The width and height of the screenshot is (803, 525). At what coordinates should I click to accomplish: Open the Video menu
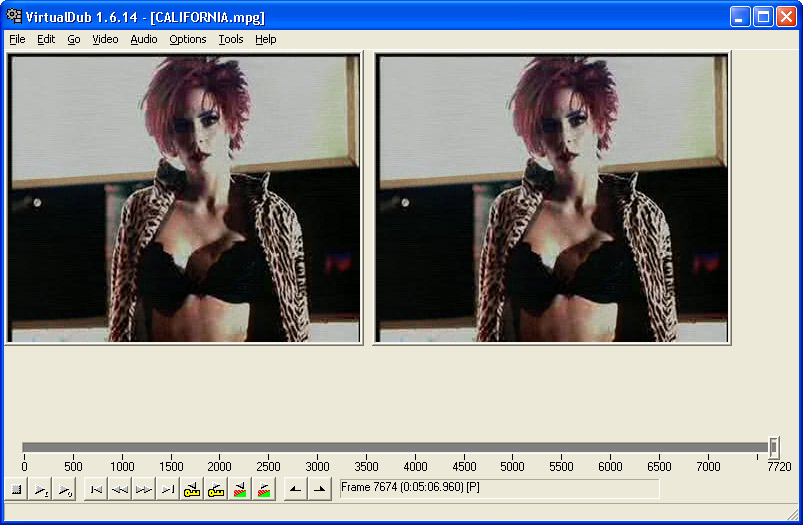[105, 39]
